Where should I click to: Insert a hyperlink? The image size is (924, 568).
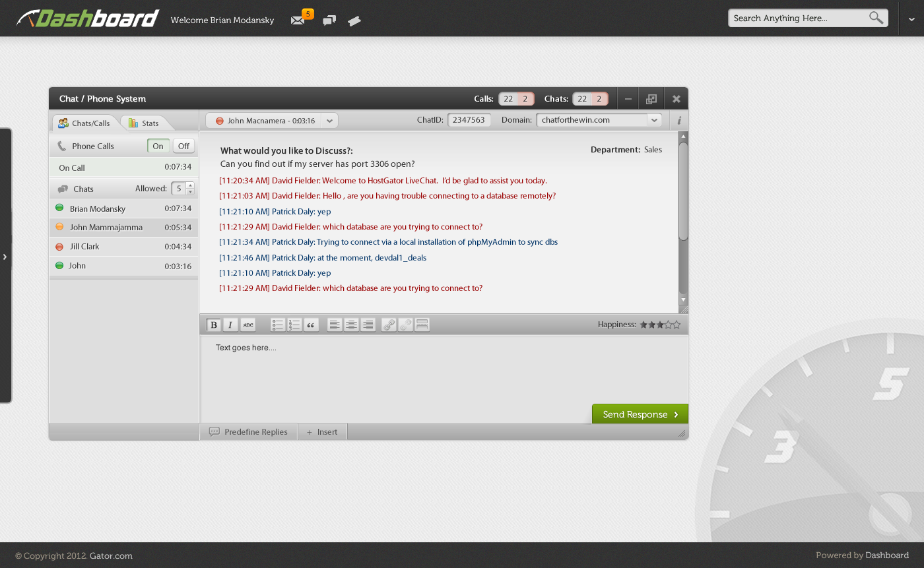[389, 325]
